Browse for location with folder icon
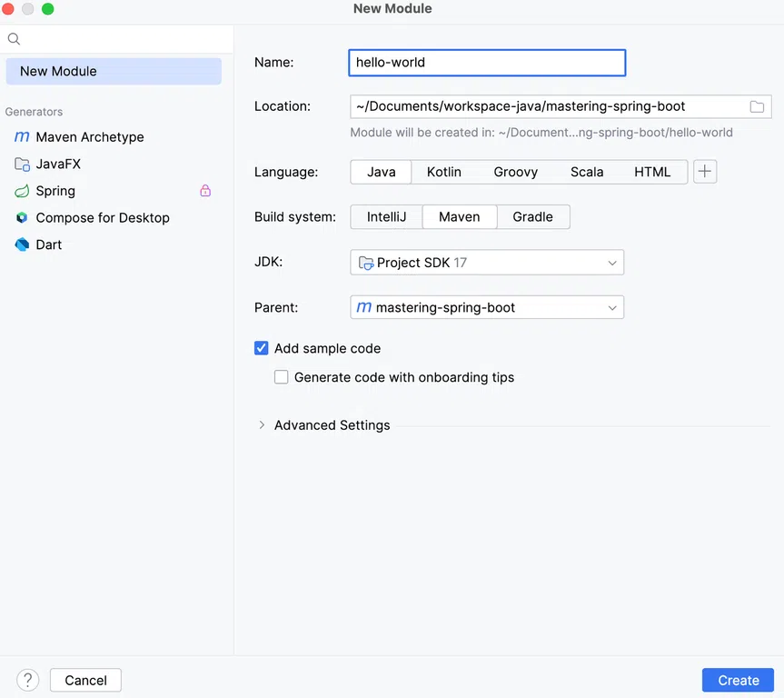 tap(757, 106)
